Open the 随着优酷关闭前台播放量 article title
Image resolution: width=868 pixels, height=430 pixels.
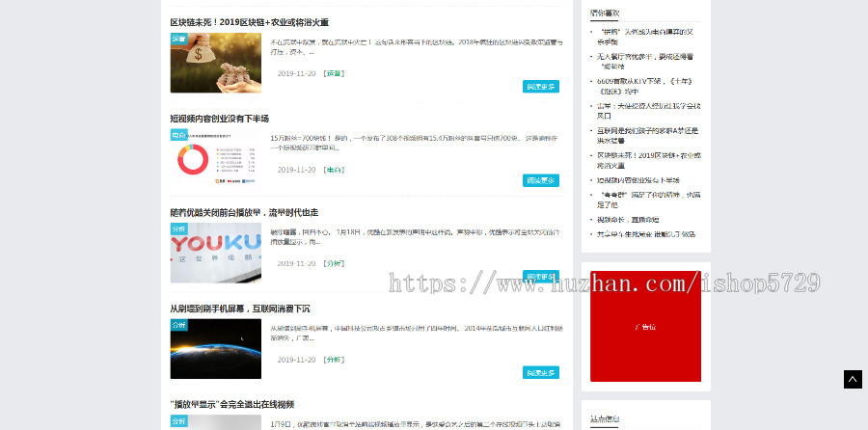coord(244,212)
